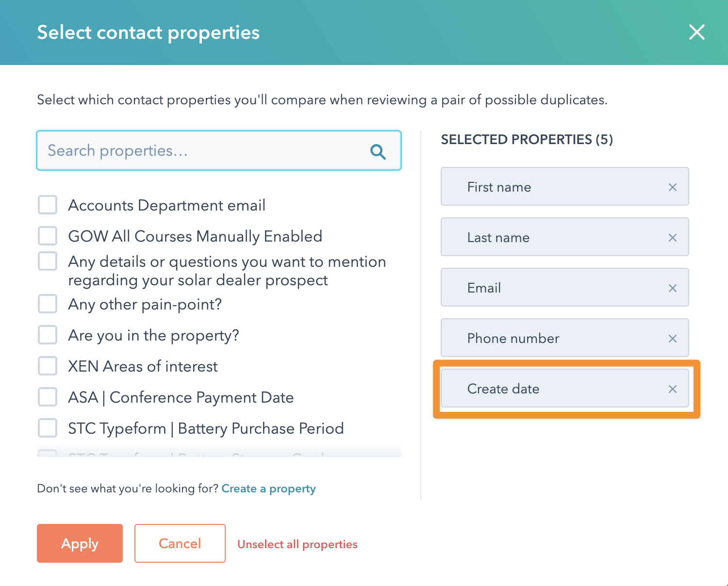The height and width of the screenshot is (586, 728).
Task: Click Unselect all properties
Action: 298,544
